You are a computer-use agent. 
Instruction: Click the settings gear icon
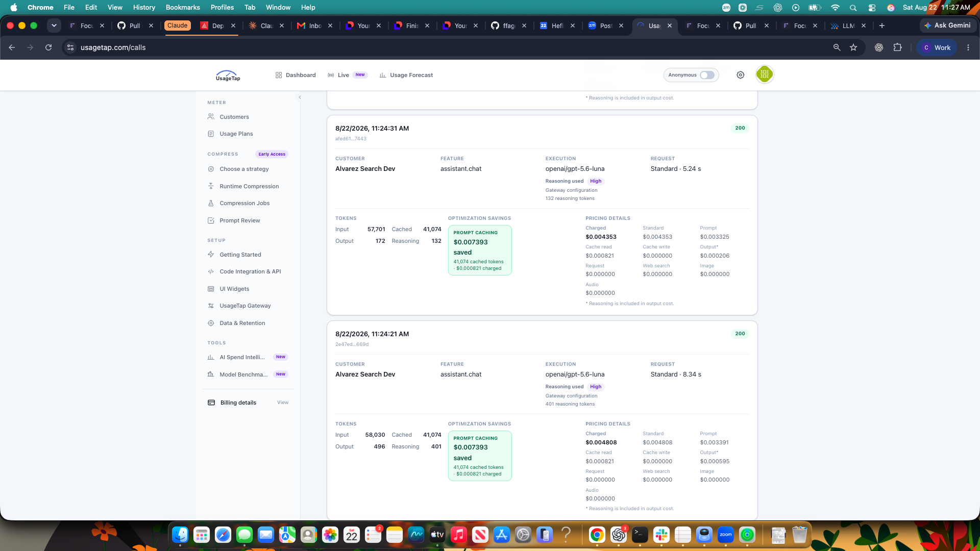click(740, 75)
